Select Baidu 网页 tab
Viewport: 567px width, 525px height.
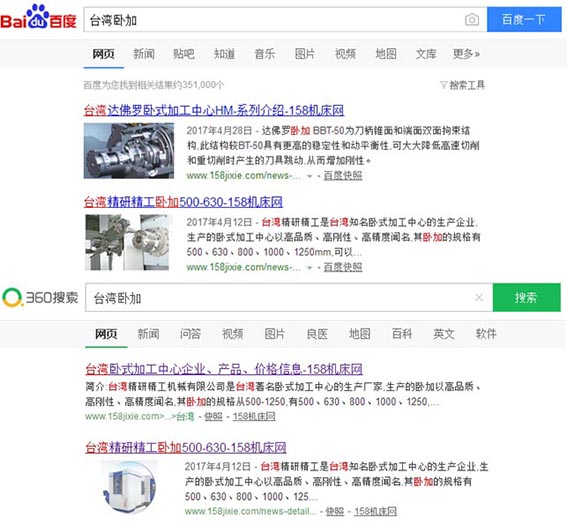coord(103,54)
